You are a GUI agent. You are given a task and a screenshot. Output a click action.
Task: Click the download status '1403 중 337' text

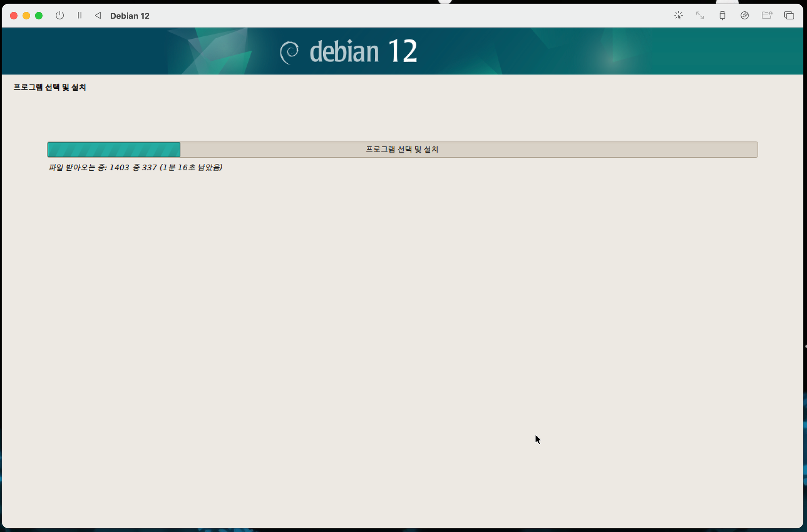coord(133,167)
